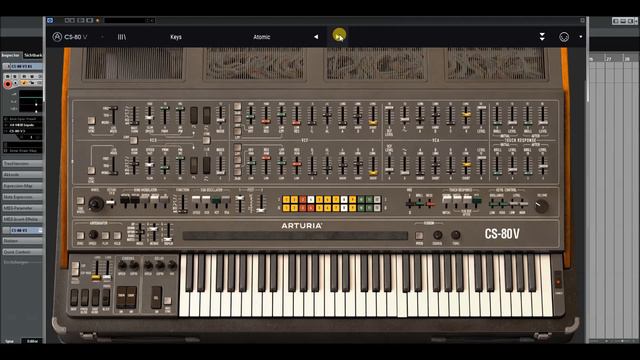Click the Delay mix knob, last of three
The height and width of the screenshot is (360, 640).
tap(172, 266)
